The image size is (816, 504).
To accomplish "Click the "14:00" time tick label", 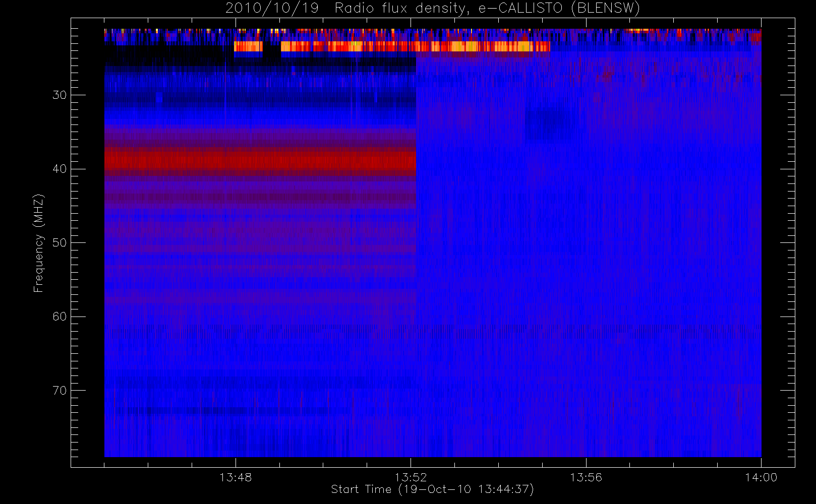I will point(761,477).
